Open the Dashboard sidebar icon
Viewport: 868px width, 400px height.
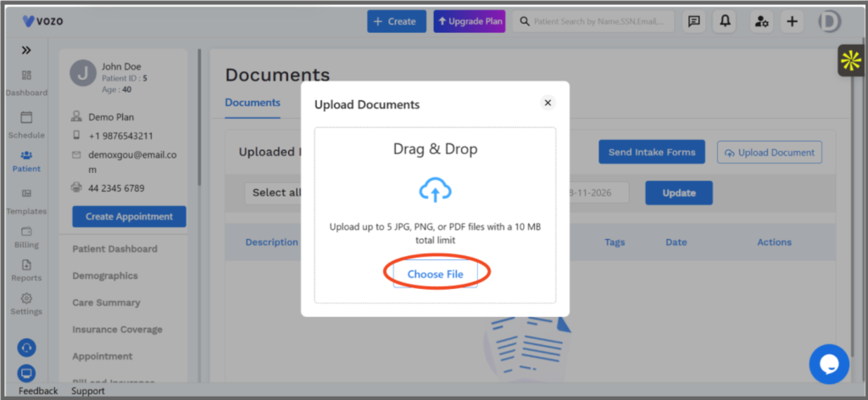point(26,75)
